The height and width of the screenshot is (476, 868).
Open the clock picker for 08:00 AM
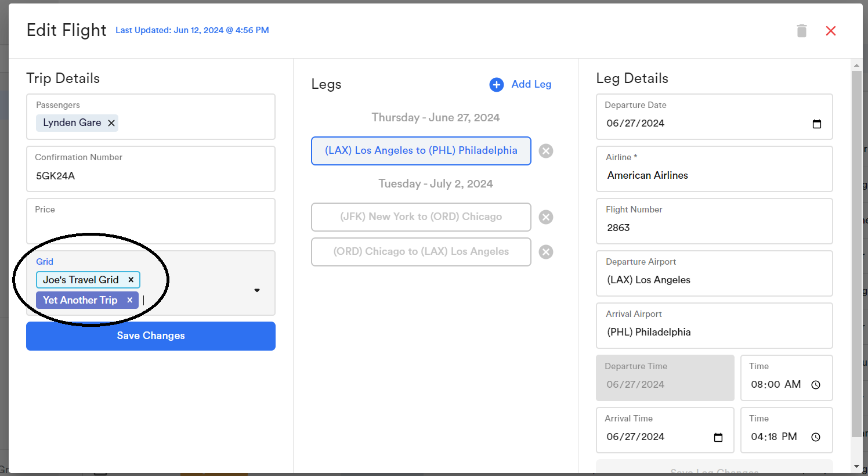pyautogui.click(x=816, y=385)
